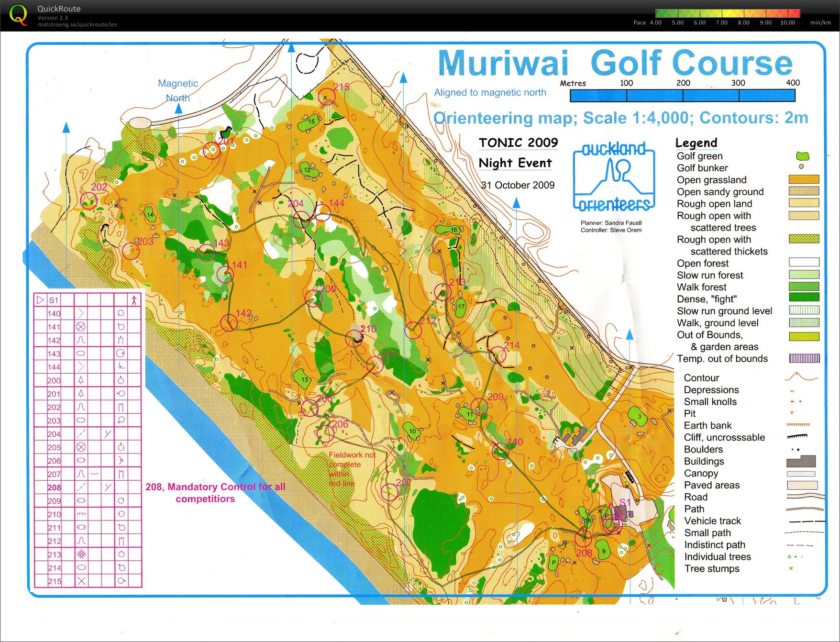The image size is (840, 642).
Task: Select the Open sandy ground swatch
Action: pyautogui.click(x=804, y=191)
